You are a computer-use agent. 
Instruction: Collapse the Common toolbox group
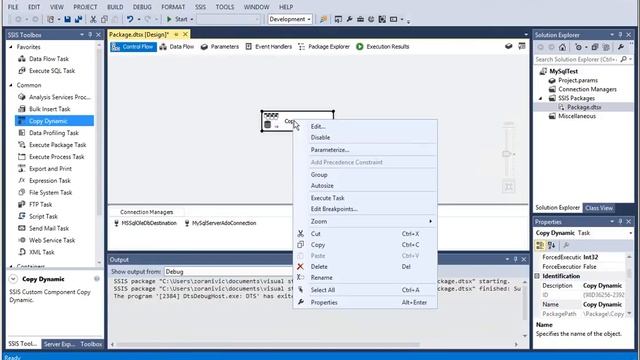tap(11, 85)
